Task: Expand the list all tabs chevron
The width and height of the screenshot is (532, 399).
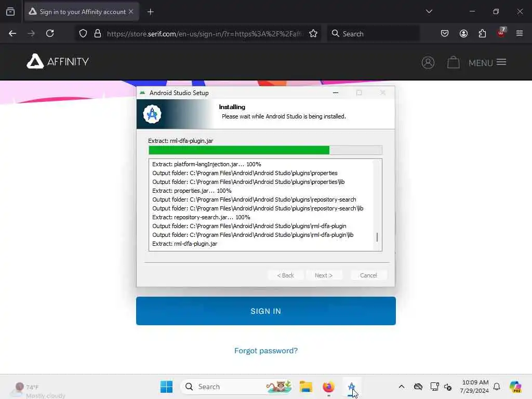Action: point(429,11)
